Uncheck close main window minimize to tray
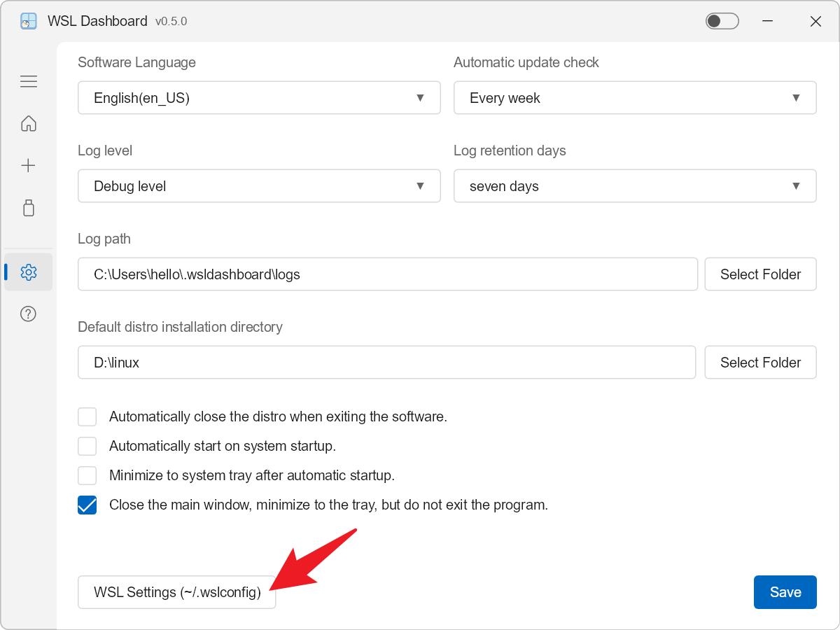840x630 pixels. [87, 505]
